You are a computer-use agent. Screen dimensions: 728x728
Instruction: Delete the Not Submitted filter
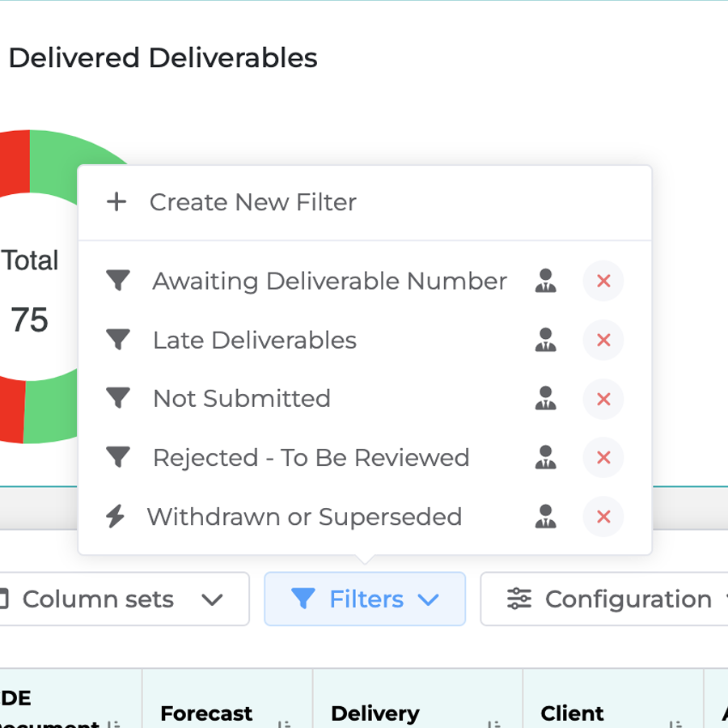tap(603, 399)
